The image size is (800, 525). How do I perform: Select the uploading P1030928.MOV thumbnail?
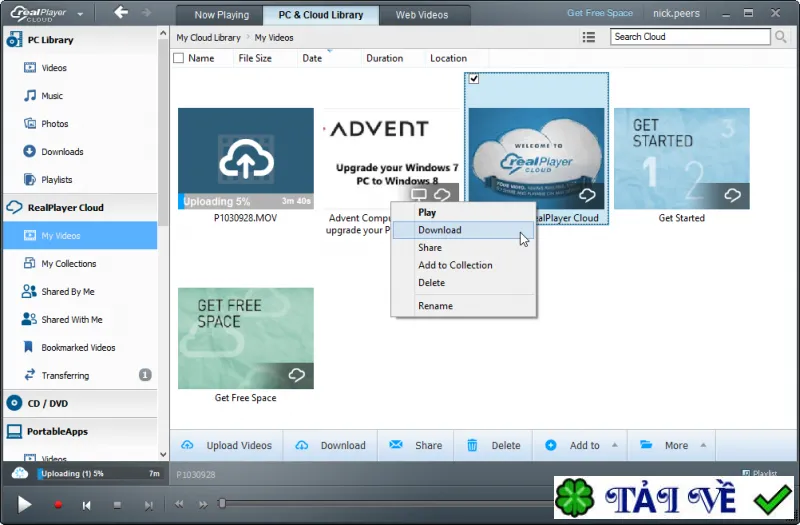(x=246, y=159)
